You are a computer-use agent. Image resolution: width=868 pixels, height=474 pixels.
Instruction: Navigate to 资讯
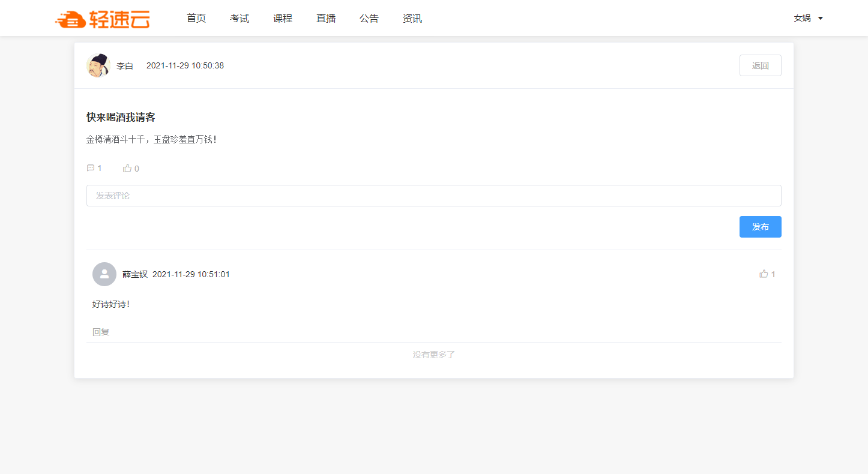412,19
